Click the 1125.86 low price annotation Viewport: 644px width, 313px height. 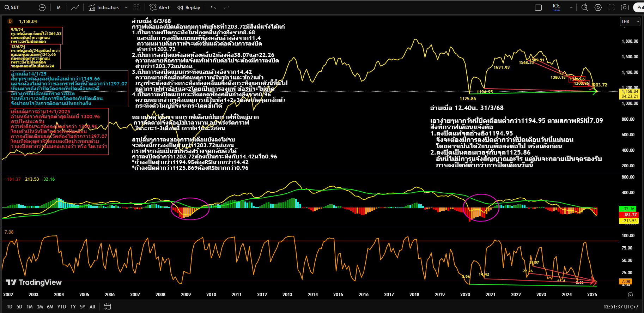pyautogui.click(x=468, y=99)
